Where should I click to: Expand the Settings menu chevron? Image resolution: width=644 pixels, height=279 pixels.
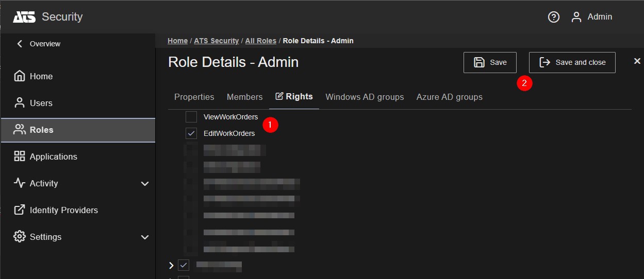click(145, 237)
